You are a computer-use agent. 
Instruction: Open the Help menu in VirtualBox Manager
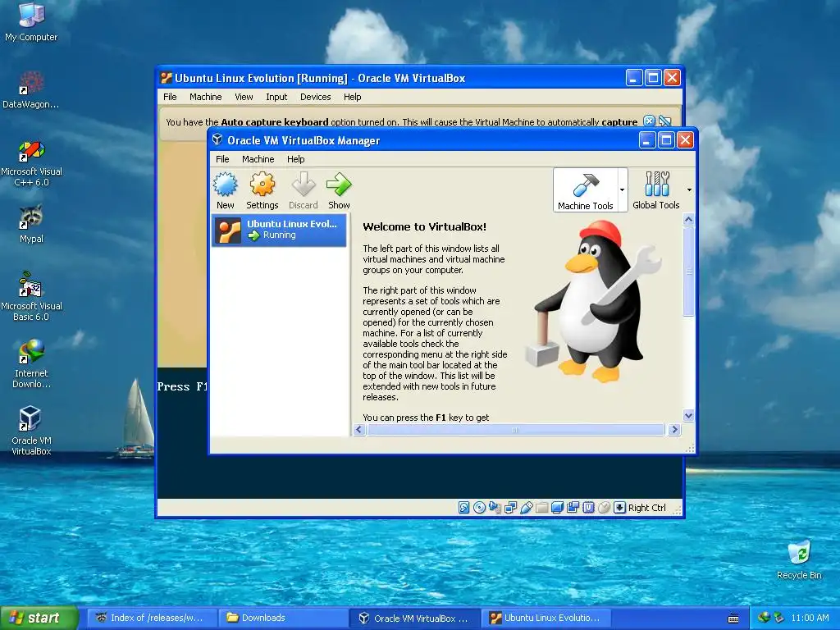(x=295, y=159)
